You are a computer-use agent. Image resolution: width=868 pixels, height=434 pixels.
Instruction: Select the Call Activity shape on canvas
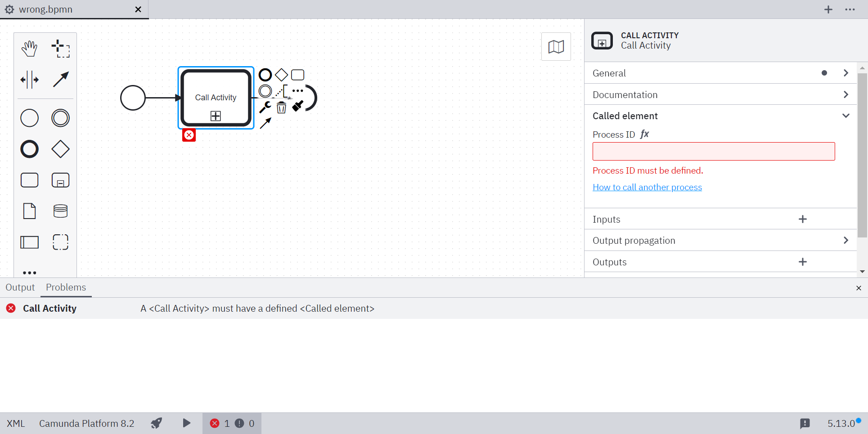click(216, 98)
